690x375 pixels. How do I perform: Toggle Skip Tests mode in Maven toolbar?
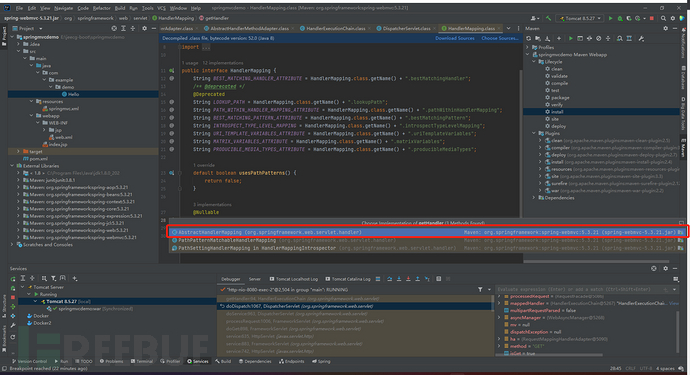[598, 39]
